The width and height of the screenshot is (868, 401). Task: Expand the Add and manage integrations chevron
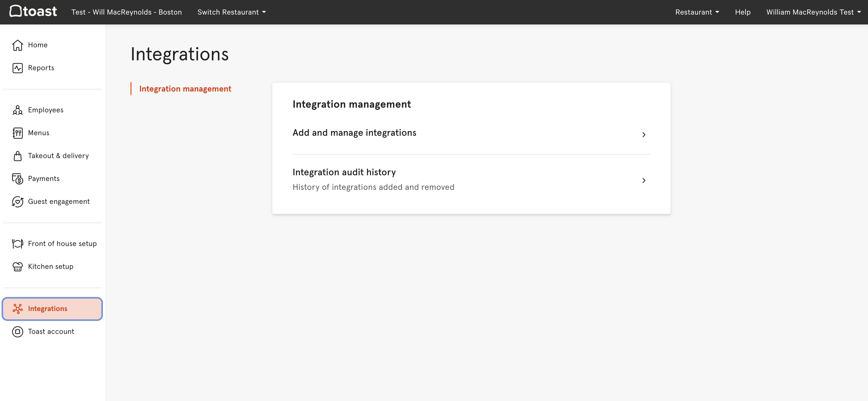tap(643, 134)
